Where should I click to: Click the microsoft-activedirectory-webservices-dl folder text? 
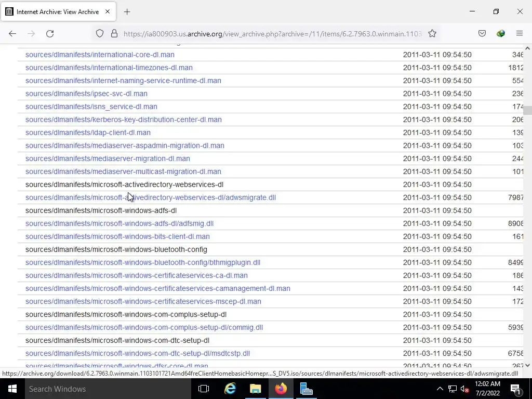124,184
